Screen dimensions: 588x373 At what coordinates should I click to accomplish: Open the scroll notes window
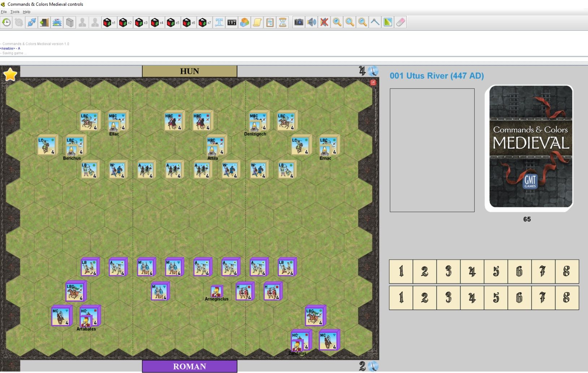pyautogui.click(x=257, y=22)
